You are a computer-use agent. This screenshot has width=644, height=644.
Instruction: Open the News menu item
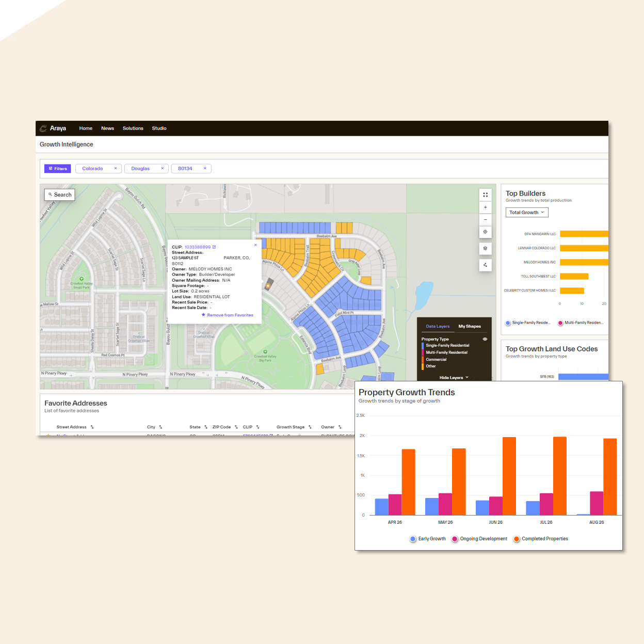107,128
